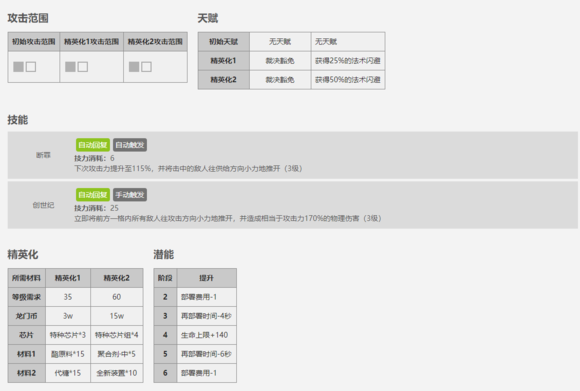Screen dimensions: 580x391
Task: Click the 特种芯片*3 material cell
Action: 68,335
